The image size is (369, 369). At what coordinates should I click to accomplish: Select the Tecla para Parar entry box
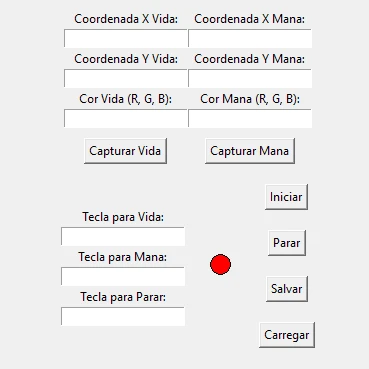[123, 316]
